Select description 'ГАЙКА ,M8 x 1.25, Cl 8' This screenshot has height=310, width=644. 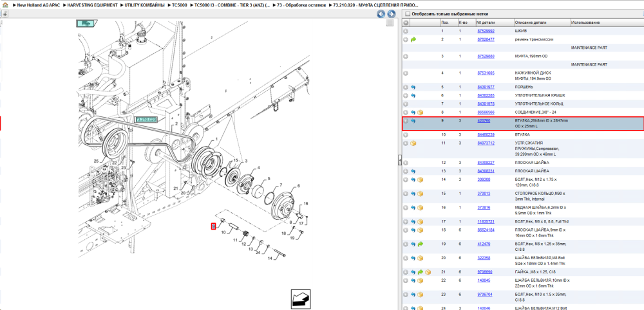536,272
